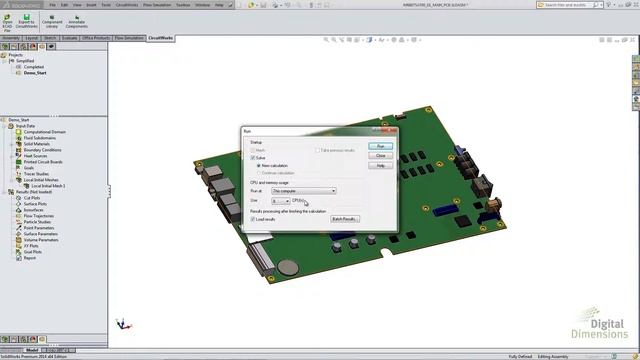Select the Demo_Start project configuration
The width and height of the screenshot is (640, 360).
(x=35, y=73)
